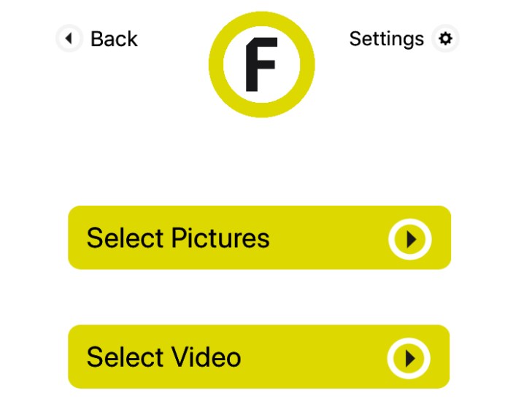Open Settings via the gear icon
Image resolution: width=532 pixels, height=412 pixels.
[x=445, y=38]
